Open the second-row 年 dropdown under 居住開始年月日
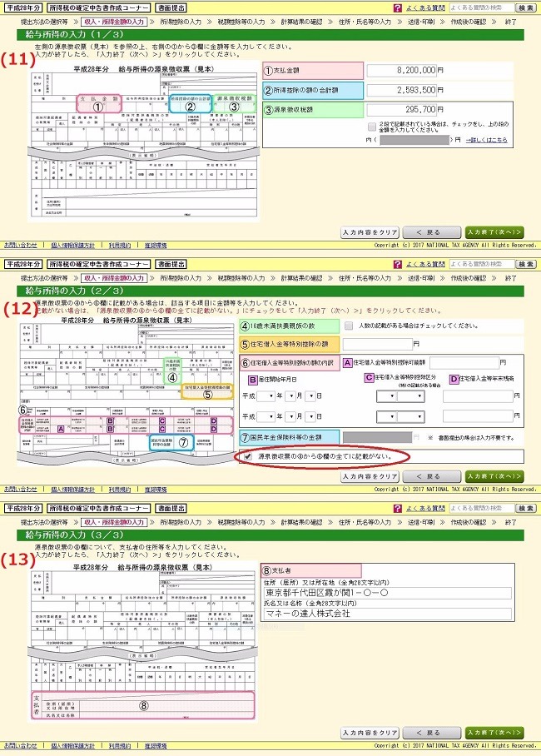The image size is (541, 756). (266, 416)
